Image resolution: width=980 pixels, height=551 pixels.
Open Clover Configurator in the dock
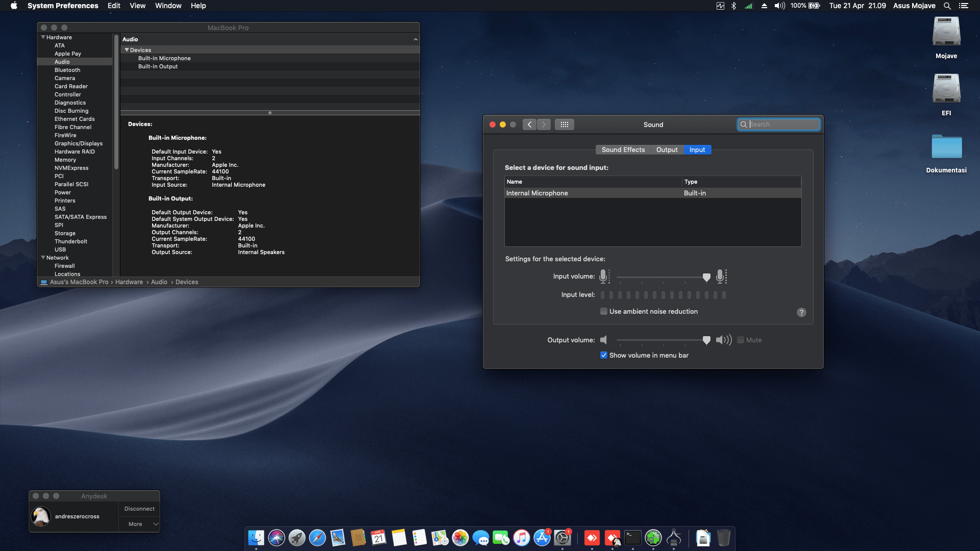pyautogui.click(x=653, y=538)
